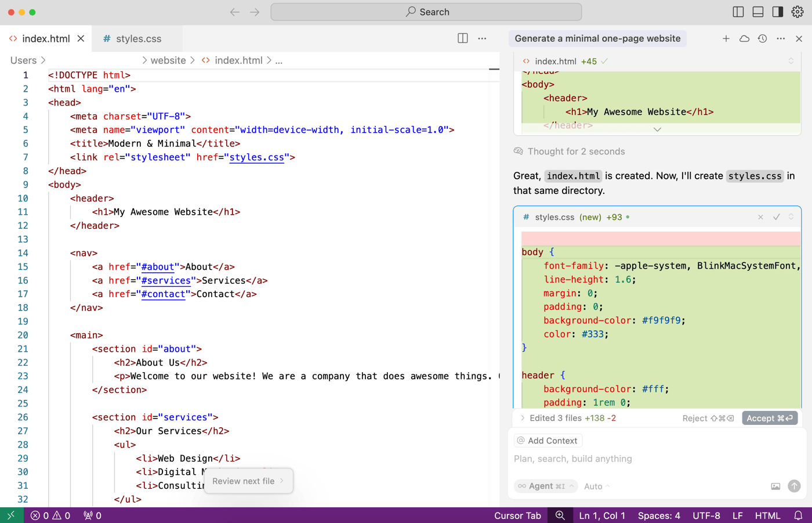The image size is (812, 523).
Task: Reject all changes button
Action: point(708,418)
